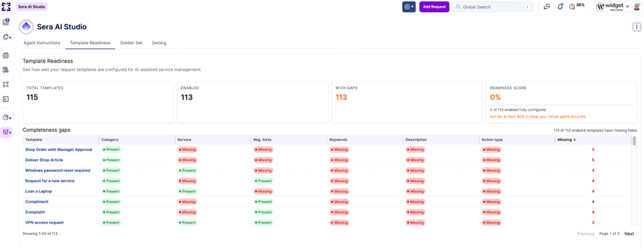Open the three-dot options menu button
This screenshot has width=644, height=249.
[636, 27]
